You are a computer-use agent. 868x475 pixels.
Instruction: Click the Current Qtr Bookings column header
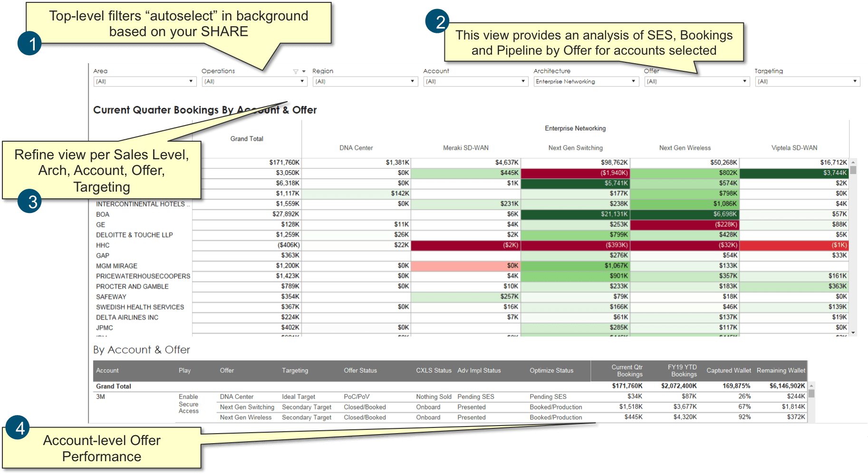pos(627,370)
